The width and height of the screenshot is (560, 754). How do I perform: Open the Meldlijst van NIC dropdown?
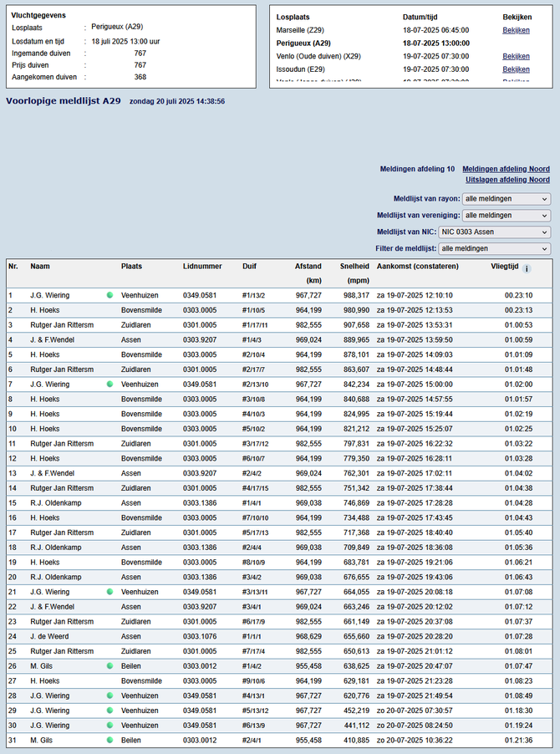click(x=494, y=232)
